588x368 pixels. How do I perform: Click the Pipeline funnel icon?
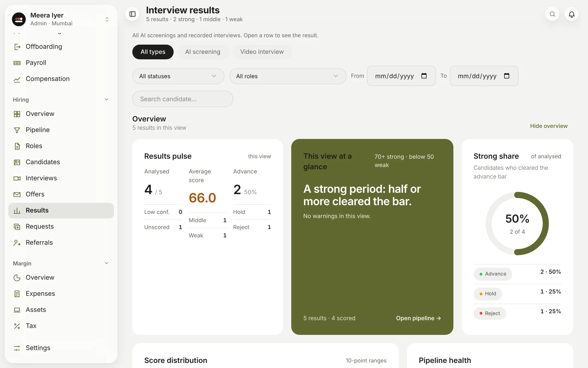(17, 130)
